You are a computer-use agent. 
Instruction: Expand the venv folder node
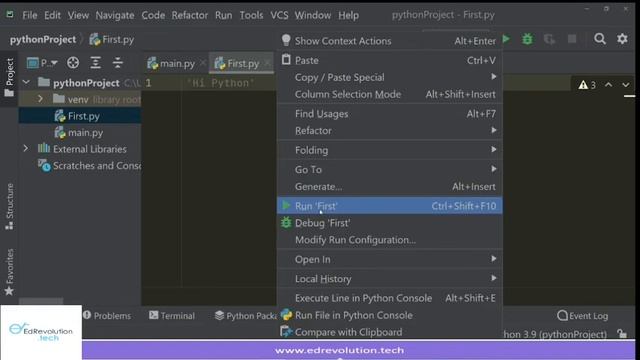pyautogui.click(x=40, y=99)
